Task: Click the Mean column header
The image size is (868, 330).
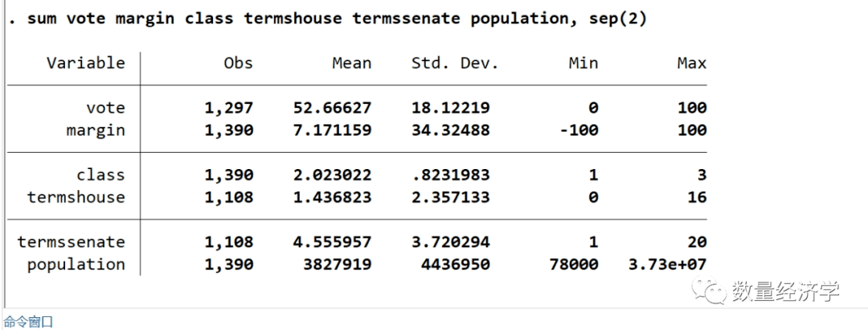Action: tap(352, 63)
